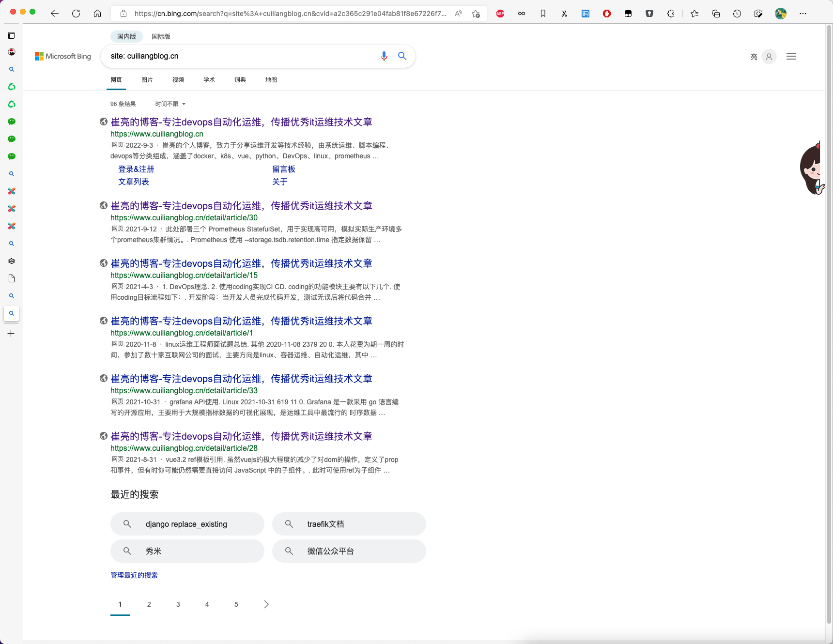
Task: Switch to 国内版 search mode
Action: 126,36
